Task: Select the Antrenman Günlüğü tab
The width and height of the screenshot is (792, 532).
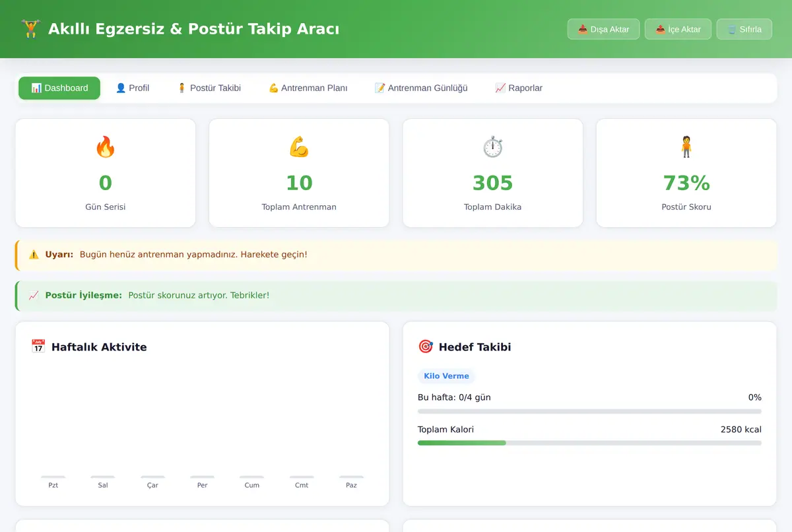Action: pos(421,88)
